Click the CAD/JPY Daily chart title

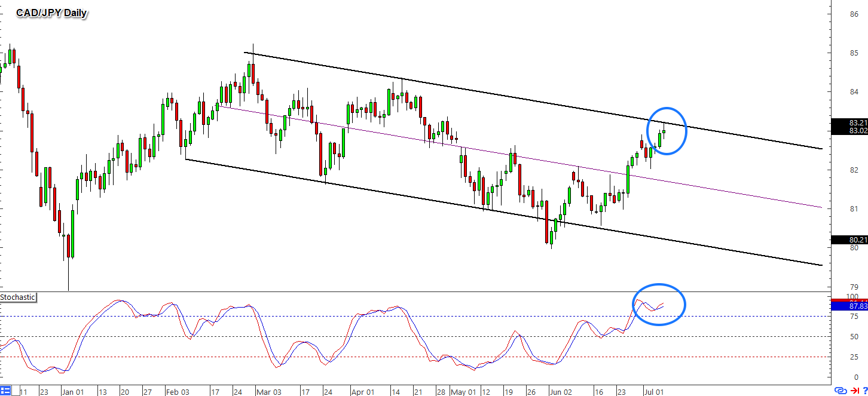pos(51,13)
